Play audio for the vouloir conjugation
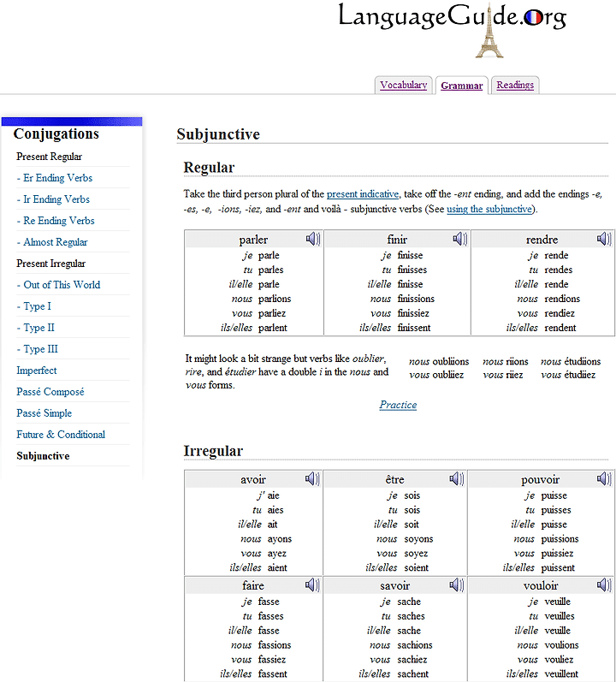 (604, 585)
